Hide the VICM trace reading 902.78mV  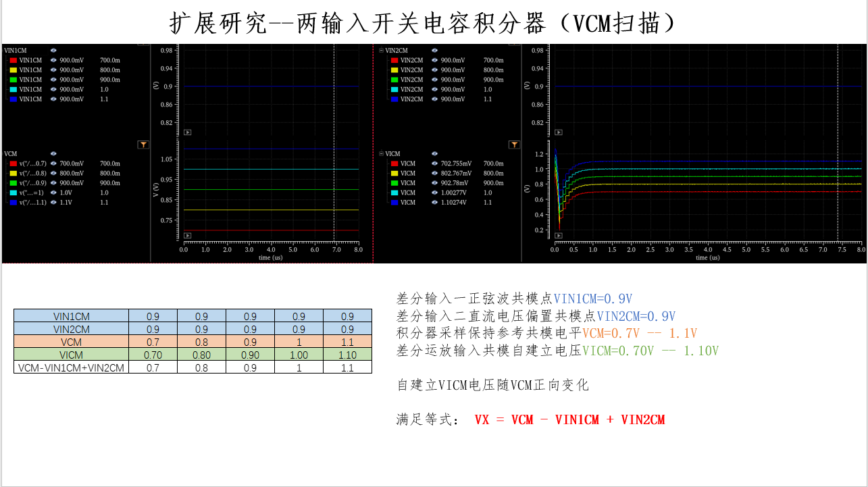point(434,183)
